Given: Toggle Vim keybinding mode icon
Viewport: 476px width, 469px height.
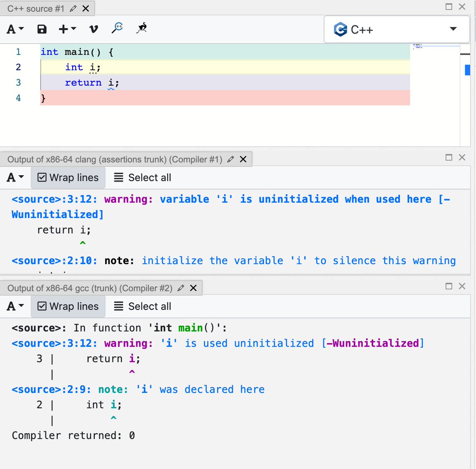Looking at the screenshot, I should point(93,29).
